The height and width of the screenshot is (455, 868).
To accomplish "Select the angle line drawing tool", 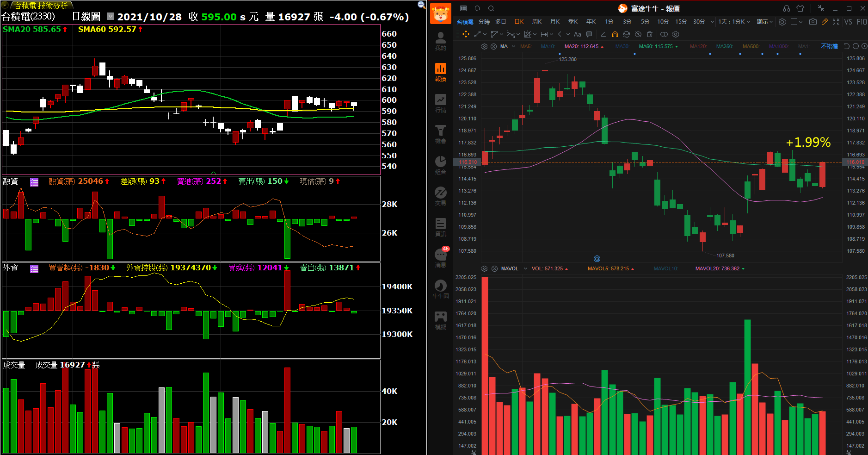I will pyautogui.click(x=603, y=34).
